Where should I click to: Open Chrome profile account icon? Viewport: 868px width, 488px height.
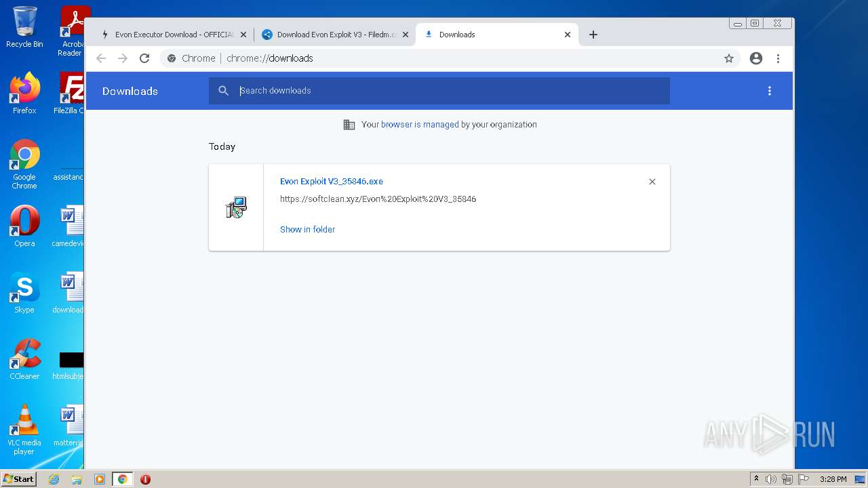pos(756,58)
